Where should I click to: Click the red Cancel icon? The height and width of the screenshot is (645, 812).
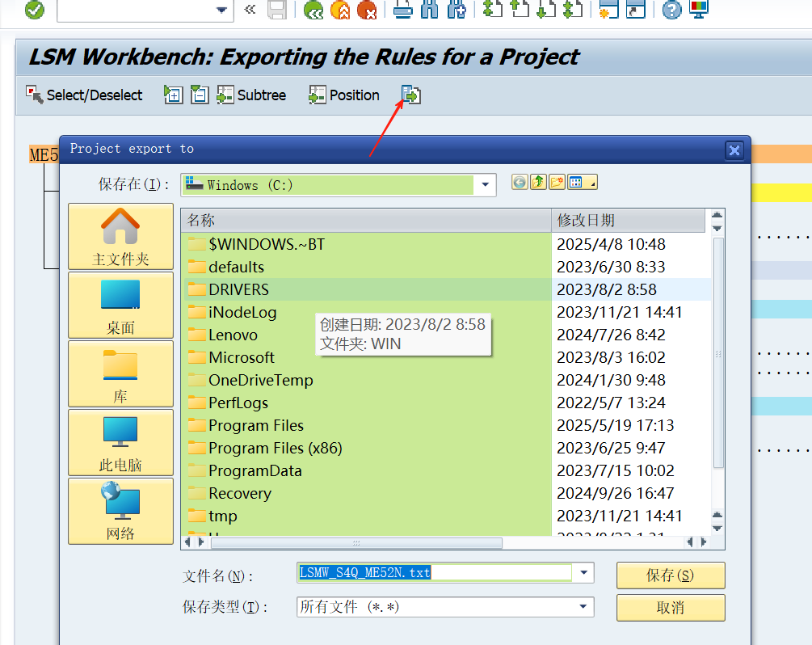(x=367, y=10)
